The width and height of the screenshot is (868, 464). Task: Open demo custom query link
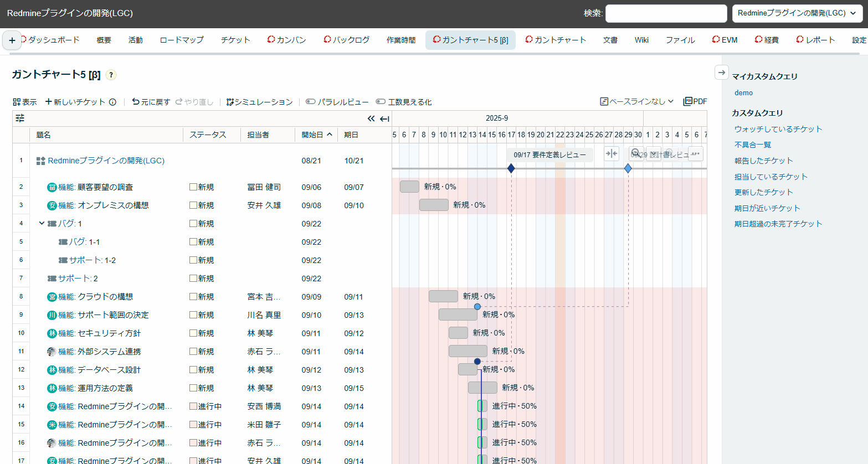point(743,92)
